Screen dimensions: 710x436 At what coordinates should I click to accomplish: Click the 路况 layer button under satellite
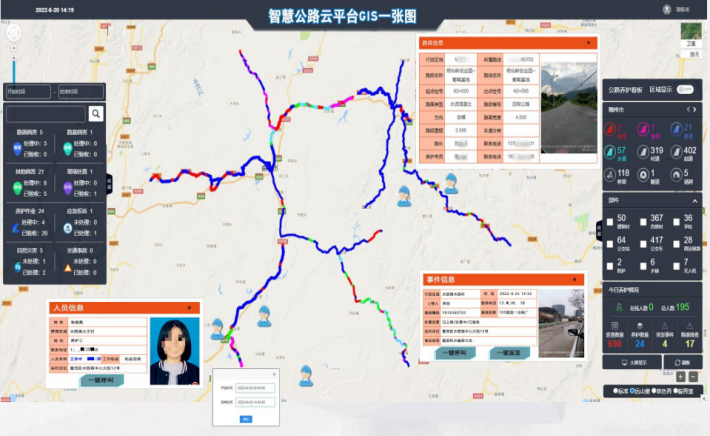pos(691,54)
